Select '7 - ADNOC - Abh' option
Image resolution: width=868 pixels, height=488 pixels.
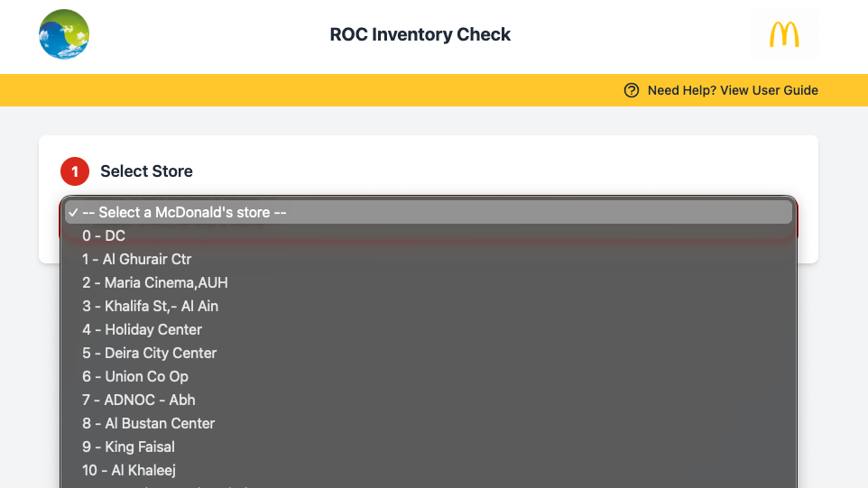tap(429, 400)
